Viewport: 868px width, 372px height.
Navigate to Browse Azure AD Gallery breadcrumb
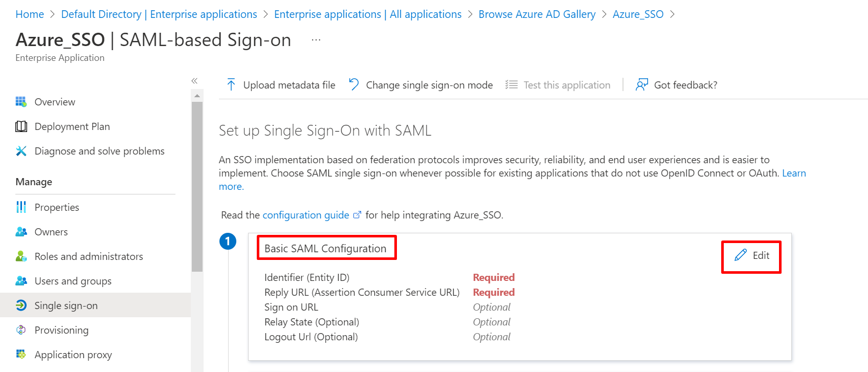click(x=537, y=14)
